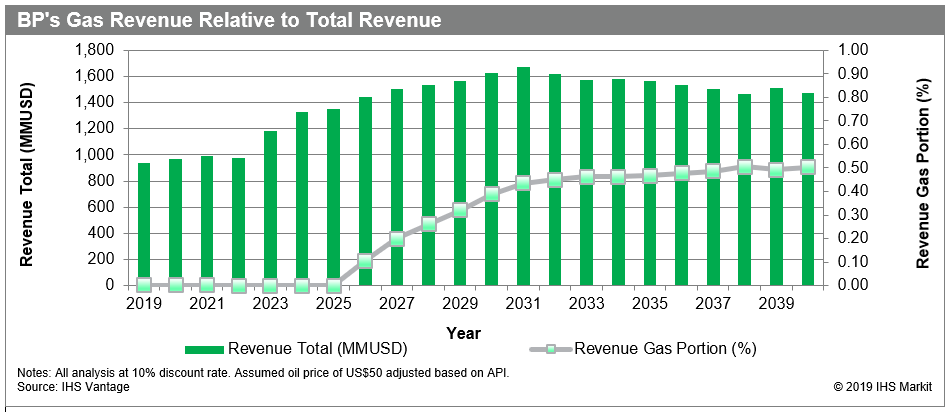
Task: Click the right axis value "0.90"
Action: (851, 74)
